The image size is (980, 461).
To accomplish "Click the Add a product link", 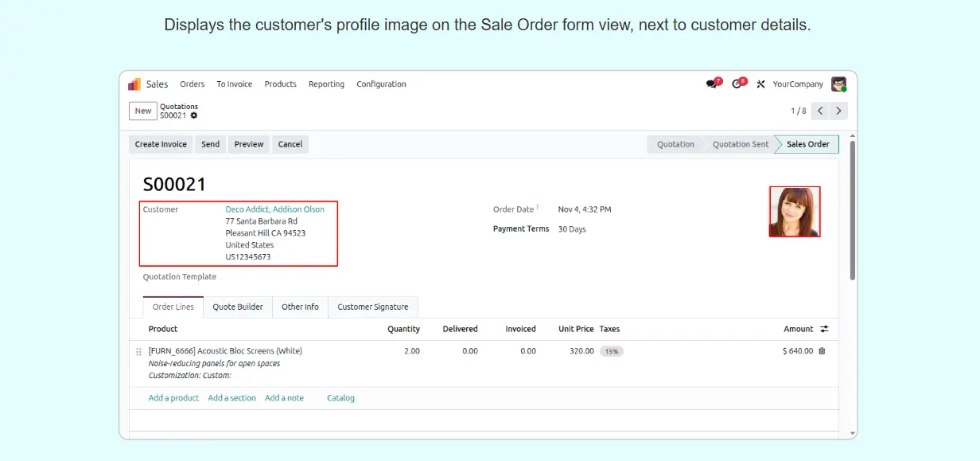I will coord(173,398).
